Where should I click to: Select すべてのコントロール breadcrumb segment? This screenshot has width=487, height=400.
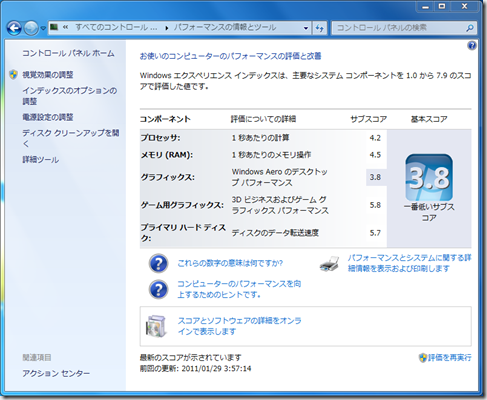pos(116,27)
